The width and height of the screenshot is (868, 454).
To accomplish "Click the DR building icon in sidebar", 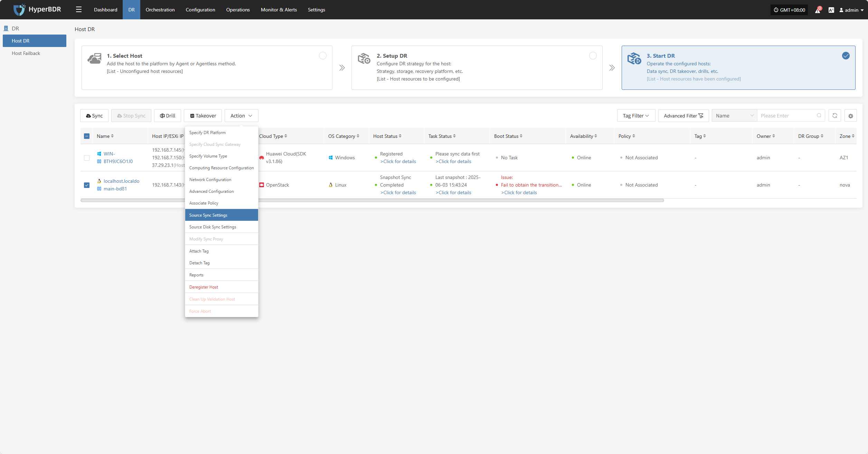I will 6,28.
